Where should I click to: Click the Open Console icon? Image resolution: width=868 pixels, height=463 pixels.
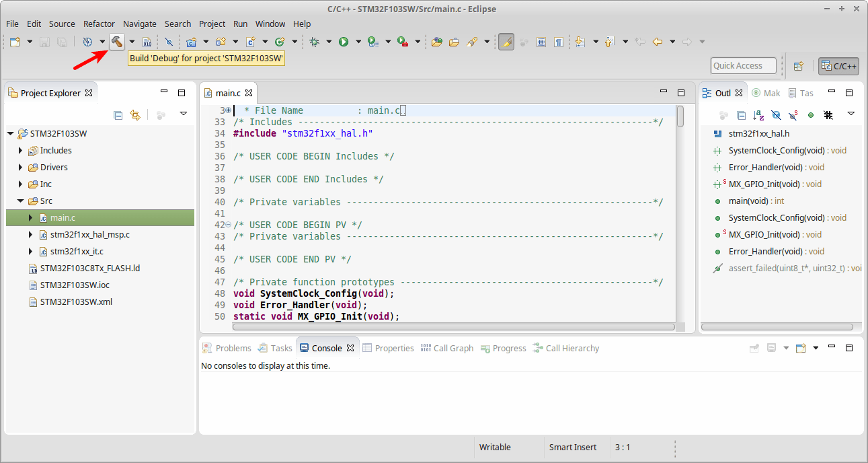[801, 348]
